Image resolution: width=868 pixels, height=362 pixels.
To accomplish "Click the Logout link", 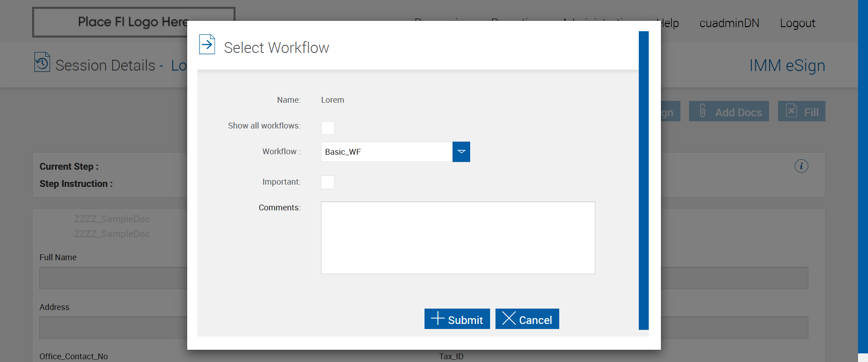I will (797, 24).
